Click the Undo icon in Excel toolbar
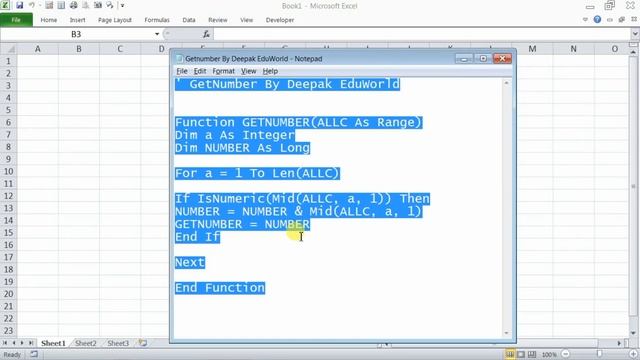Image resolution: width=640 pixels, height=360 pixels. click(31, 5)
